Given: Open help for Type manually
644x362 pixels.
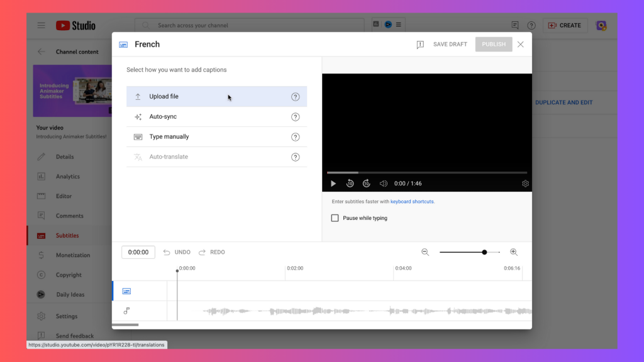Looking at the screenshot, I should (x=296, y=137).
